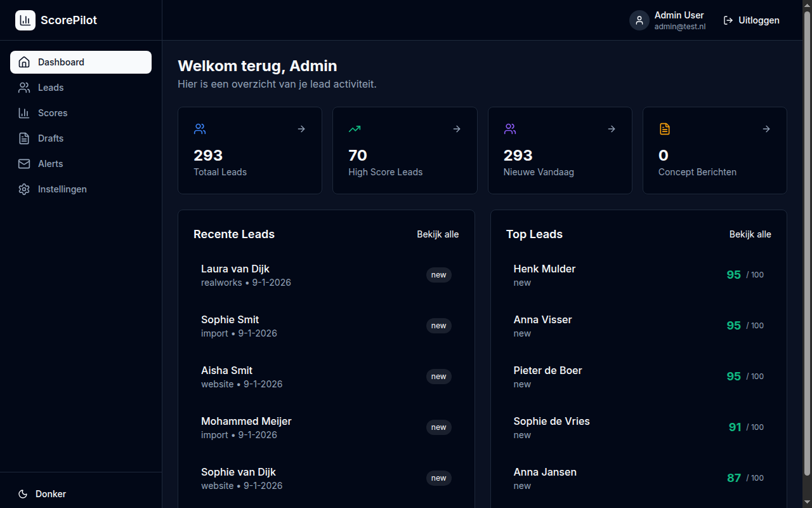Viewport: 812px width, 508px height.
Task: Select recent lead Aisha Smit
Action: pos(326,377)
